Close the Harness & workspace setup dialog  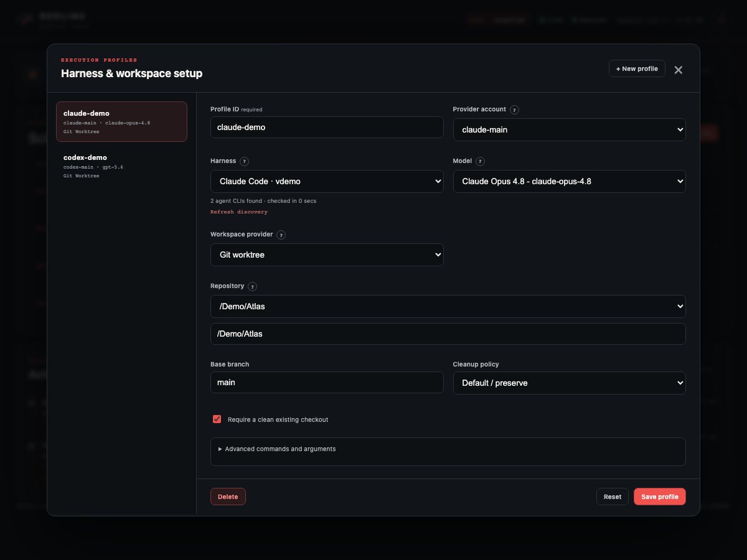click(679, 70)
